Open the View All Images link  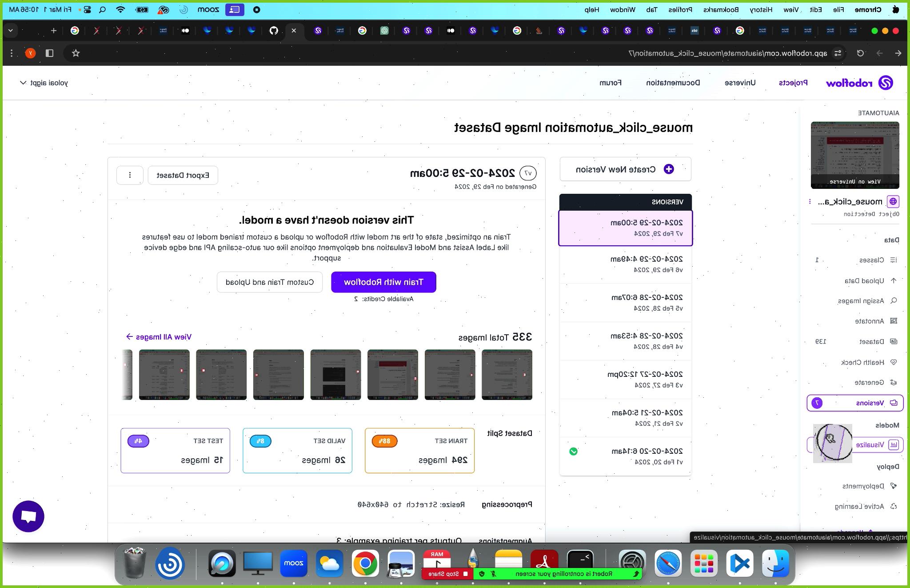click(159, 337)
